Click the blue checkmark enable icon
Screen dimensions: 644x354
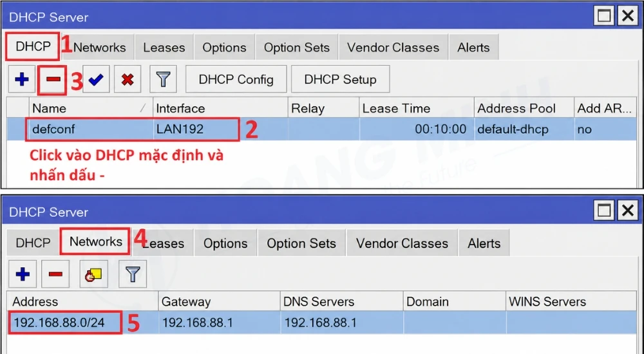pyautogui.click(x=96, y=79)
